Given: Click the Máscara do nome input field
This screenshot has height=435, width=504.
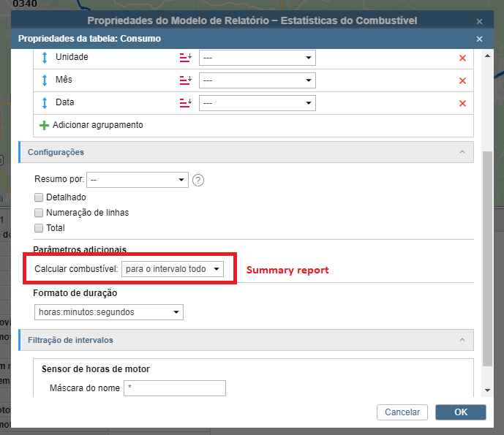Looking at the screenshot, I should (x=175, y=388).
